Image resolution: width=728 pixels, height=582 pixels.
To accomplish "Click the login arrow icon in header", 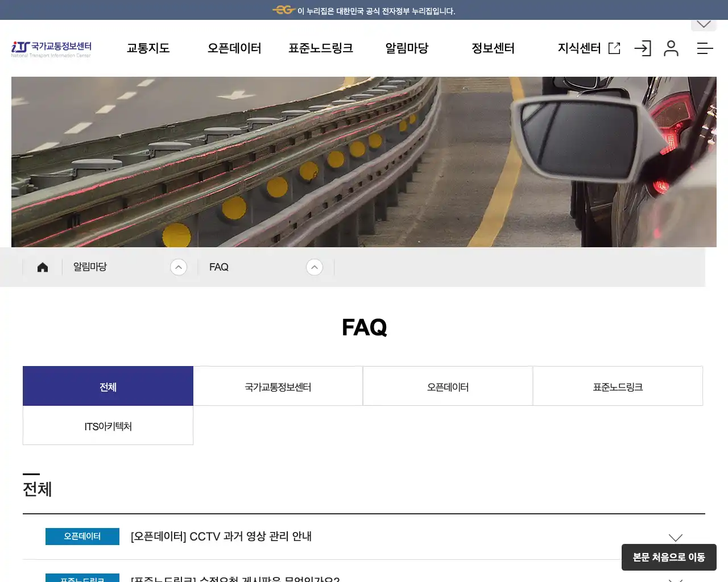I will 643,48.
